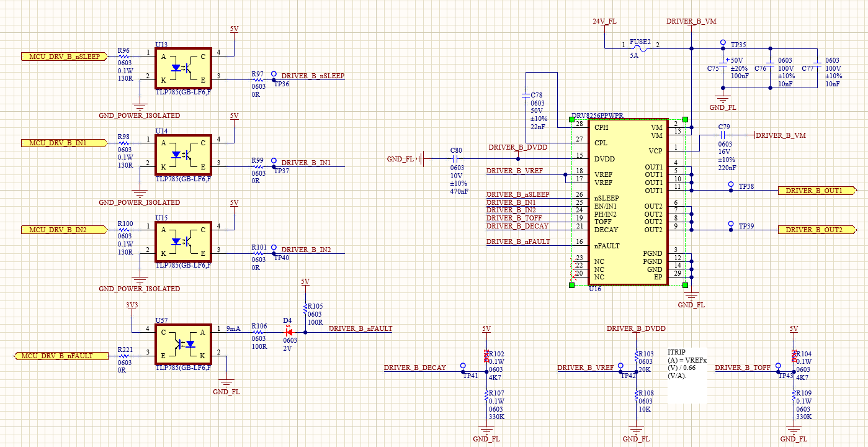Select capacitor C76 symbol
This screenshot has height=447, width=868.
(770, 65)
